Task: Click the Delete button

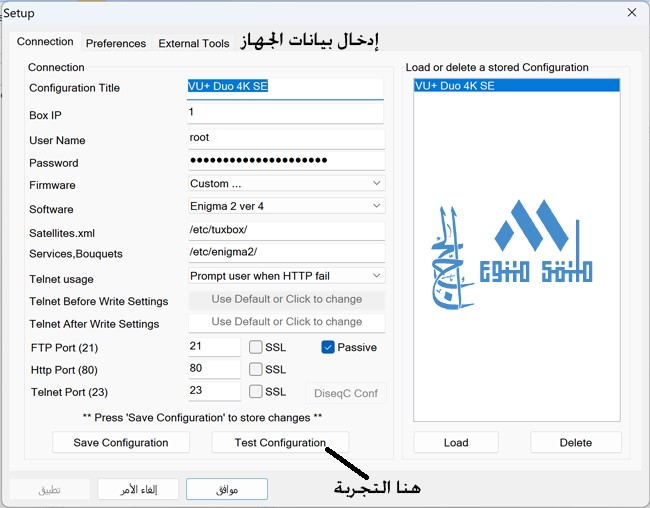Action: [576, 442]
